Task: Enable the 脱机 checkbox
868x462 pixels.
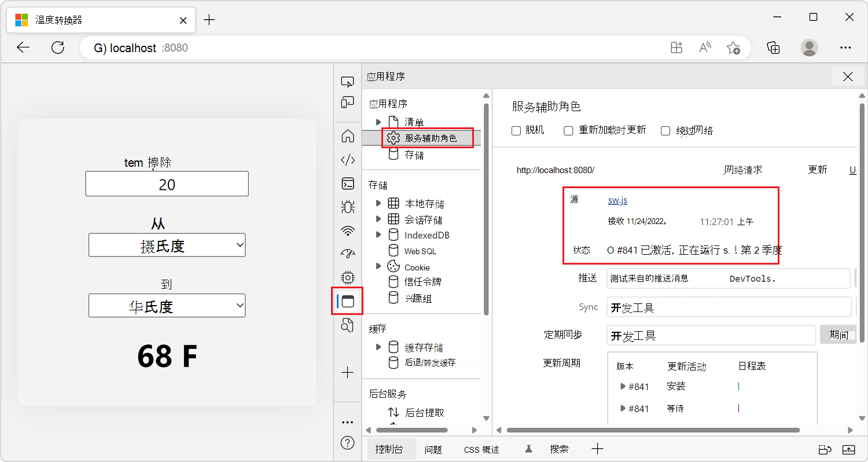Action: click(517, 131)
